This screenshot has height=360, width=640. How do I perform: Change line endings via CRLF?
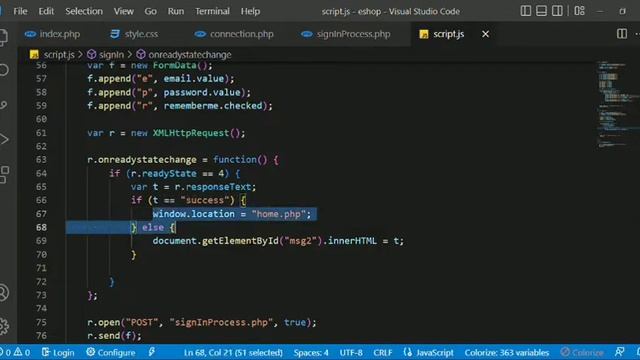click(x=382, y=352)
